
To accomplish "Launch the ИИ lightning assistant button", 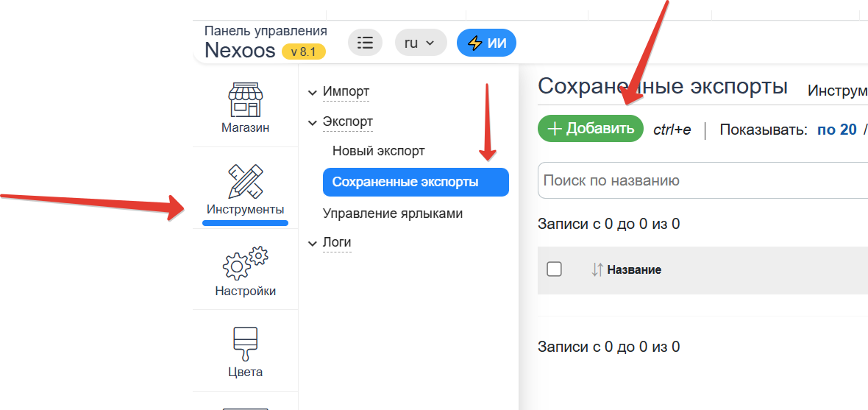I will pos(486,43).
